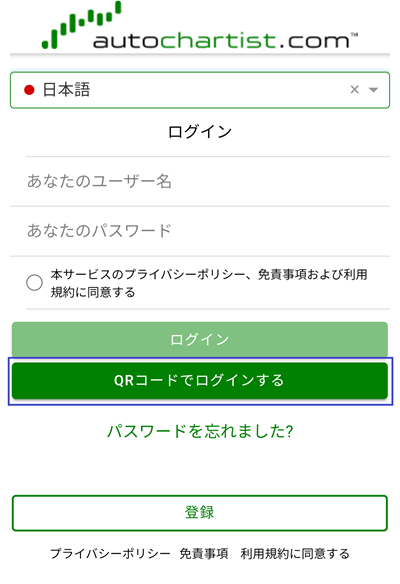Open the 利用規約に同意する footer link
The width and height of the screenshot is (400, 584).
click(x=295, y=553)
